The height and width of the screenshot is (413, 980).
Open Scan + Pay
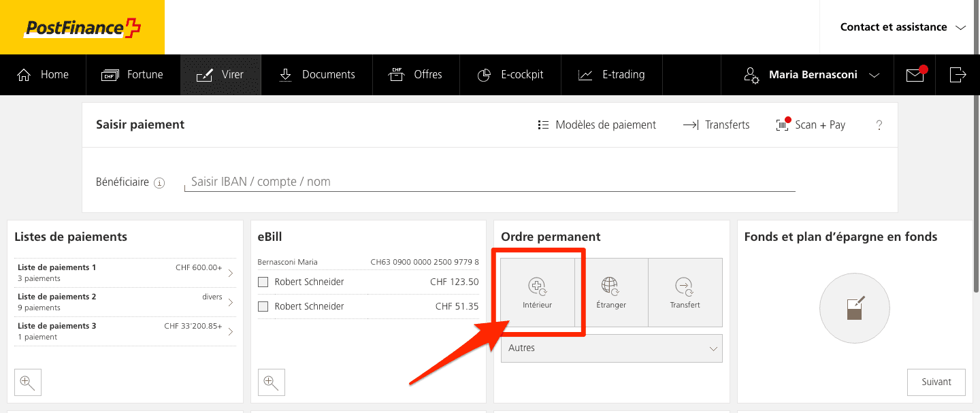[x=811, y=125]
